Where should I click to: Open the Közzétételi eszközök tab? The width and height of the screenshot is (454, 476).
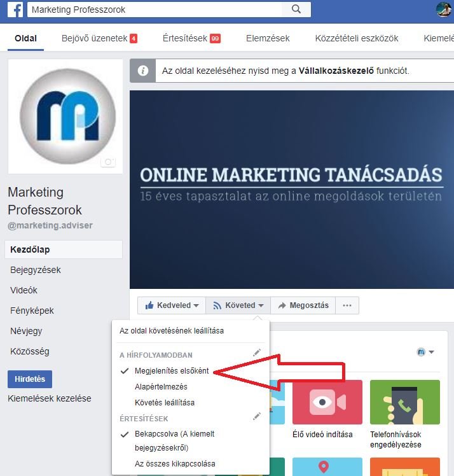click(x=356, y=39)
